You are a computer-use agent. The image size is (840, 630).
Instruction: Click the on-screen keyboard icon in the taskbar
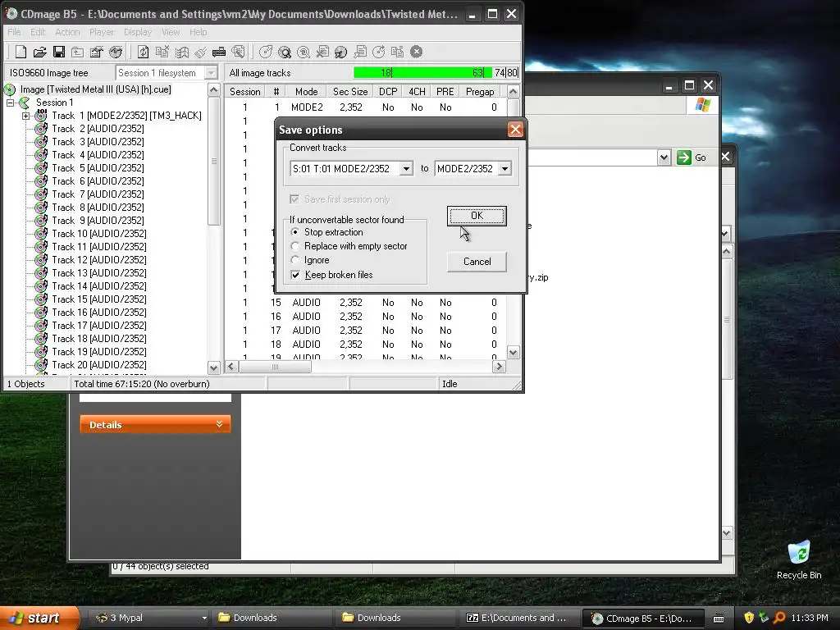719,619
